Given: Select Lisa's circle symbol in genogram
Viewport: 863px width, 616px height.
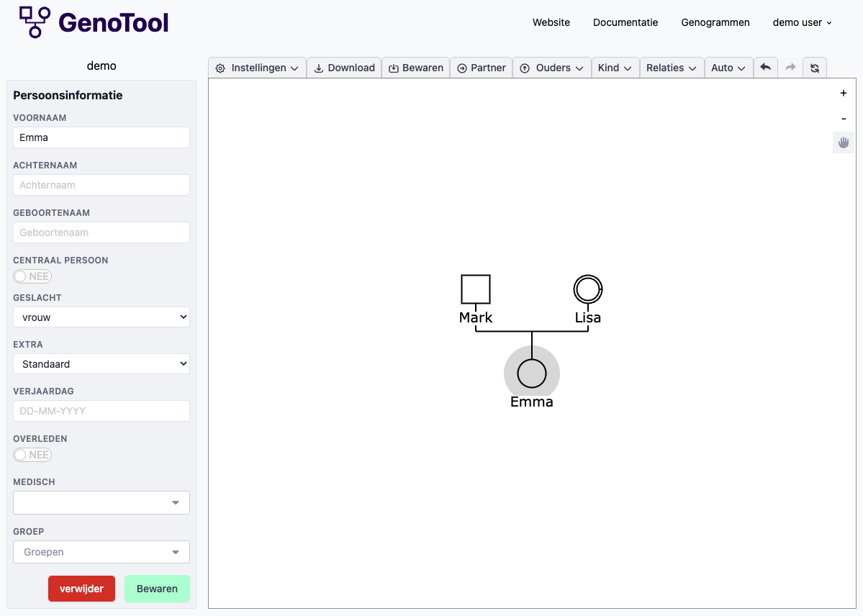Looking at the screenshot, I should point(587,289).
